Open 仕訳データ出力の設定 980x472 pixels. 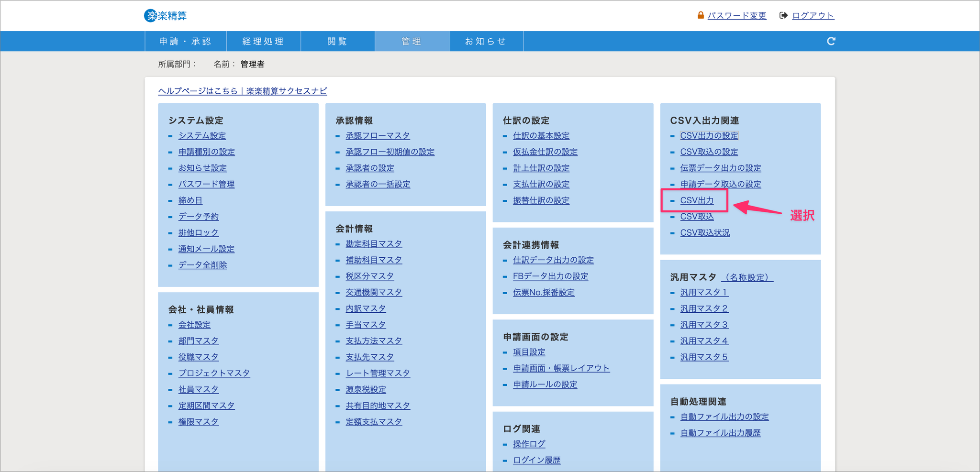(553, 260)
